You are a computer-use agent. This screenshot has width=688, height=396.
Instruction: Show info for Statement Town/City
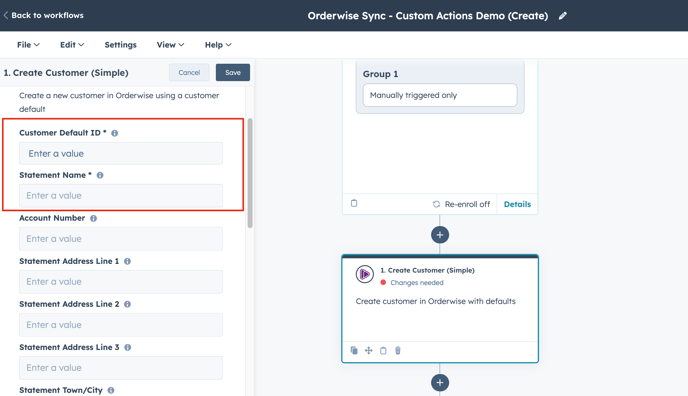coord(111,390)
